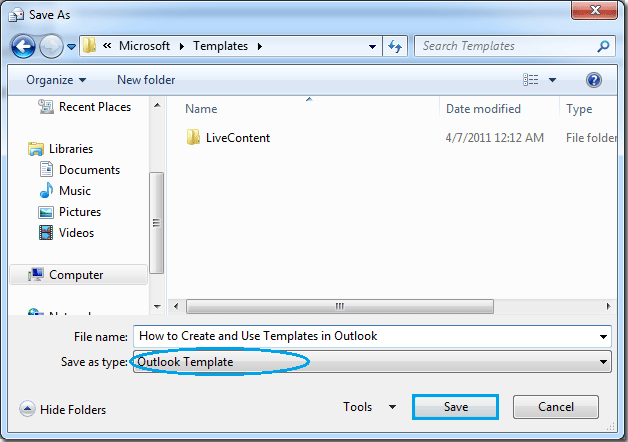Click the horizontal scrollbar left arrow
The width and height of the screenshot is (628, 442).
tap(176, 307)
